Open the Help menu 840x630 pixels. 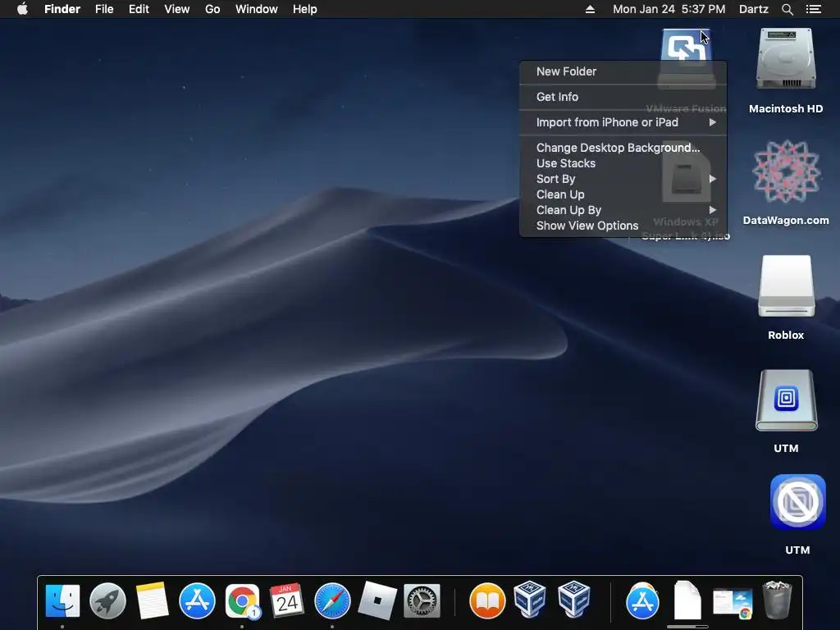[305, 9]
